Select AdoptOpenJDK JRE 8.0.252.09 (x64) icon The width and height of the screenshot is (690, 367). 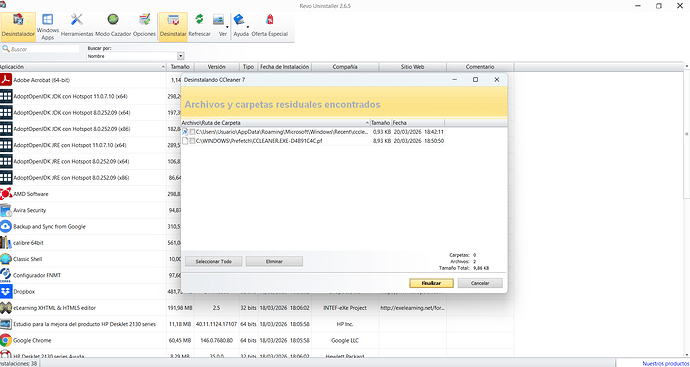6,161
